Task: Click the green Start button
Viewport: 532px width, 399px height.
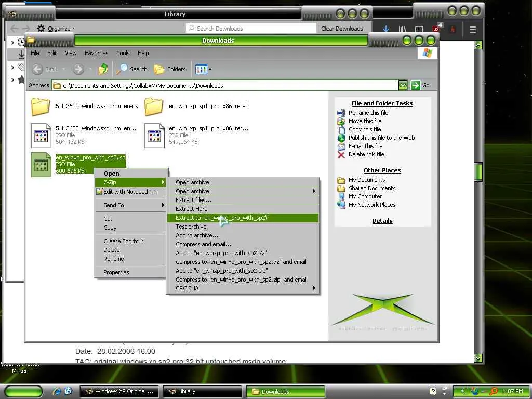Action: click(x=24, y=392)
